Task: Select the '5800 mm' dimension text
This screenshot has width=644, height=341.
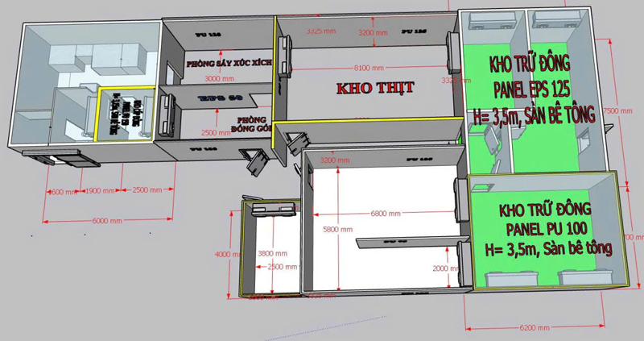Action: click(x=337, y=229)
